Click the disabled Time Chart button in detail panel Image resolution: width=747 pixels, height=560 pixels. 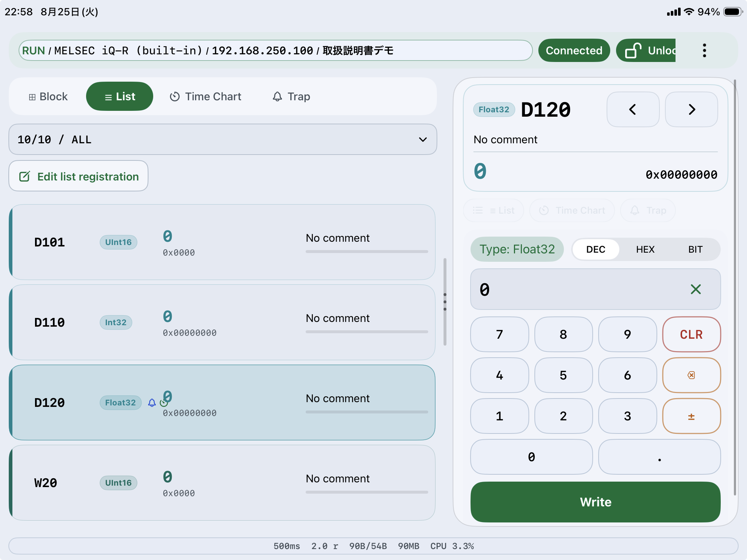point(572,210)
